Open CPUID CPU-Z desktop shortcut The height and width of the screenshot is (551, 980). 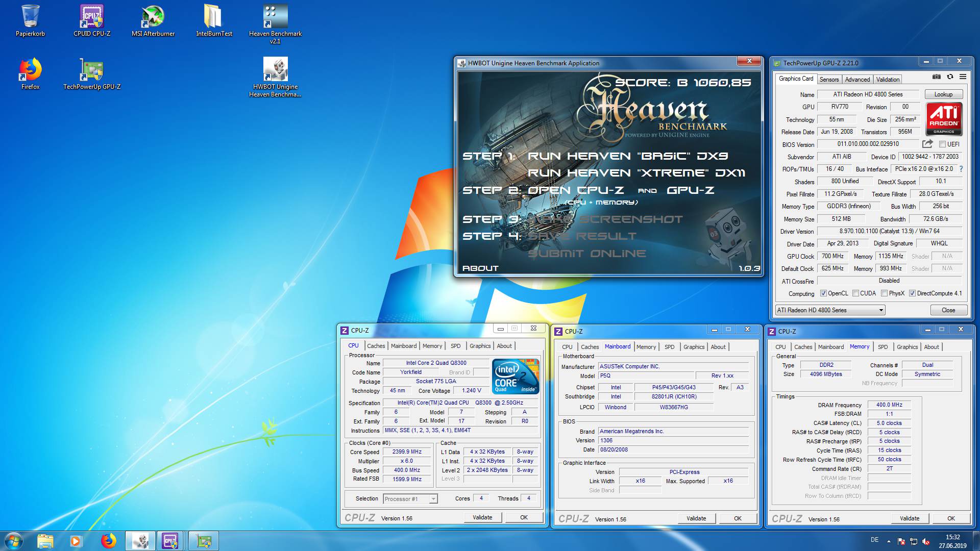(92, 20)
